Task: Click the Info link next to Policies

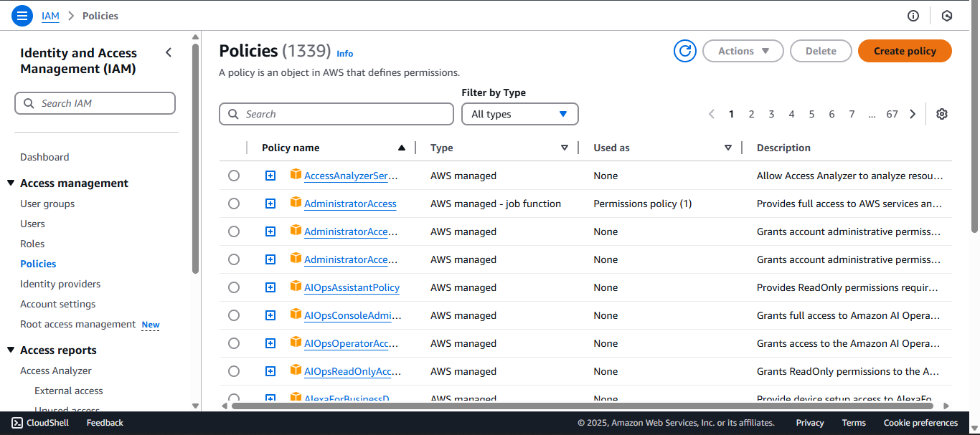Action: pyautogui.click(x=345, y=54)
